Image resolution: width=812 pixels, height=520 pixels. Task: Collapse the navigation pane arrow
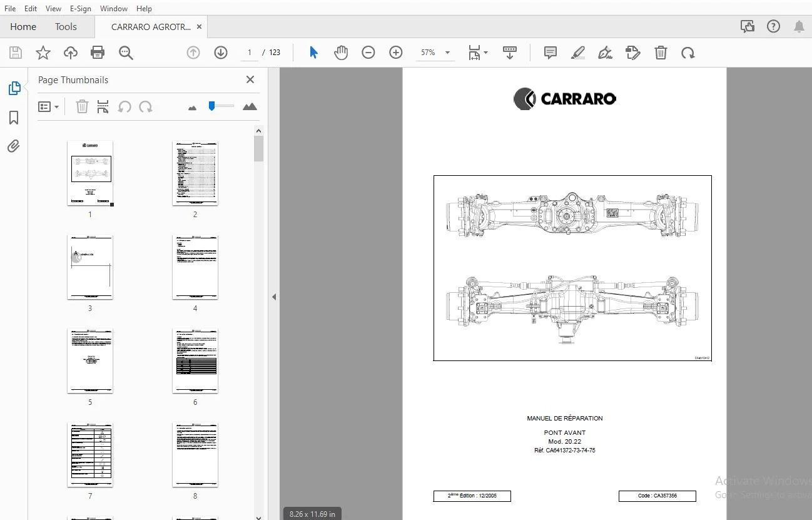tap(274, 297)
